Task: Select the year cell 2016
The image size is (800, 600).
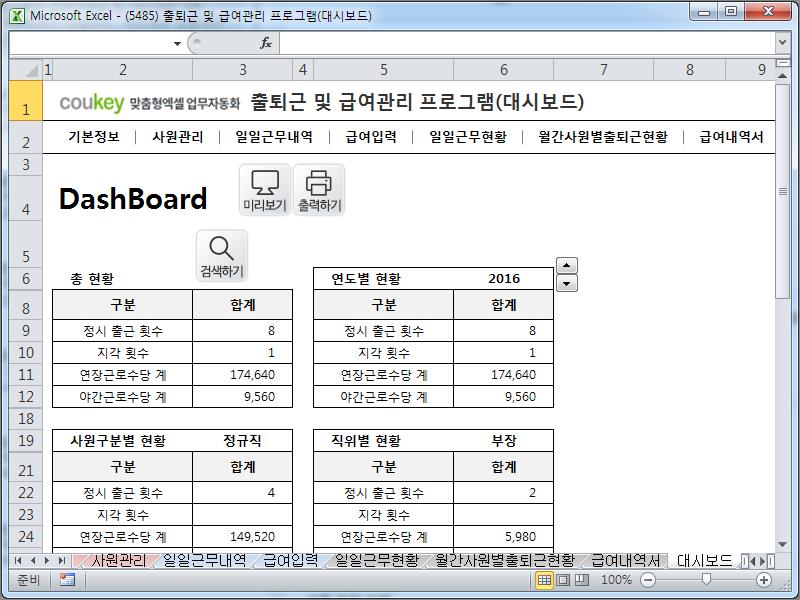Action: click(504, 279)
